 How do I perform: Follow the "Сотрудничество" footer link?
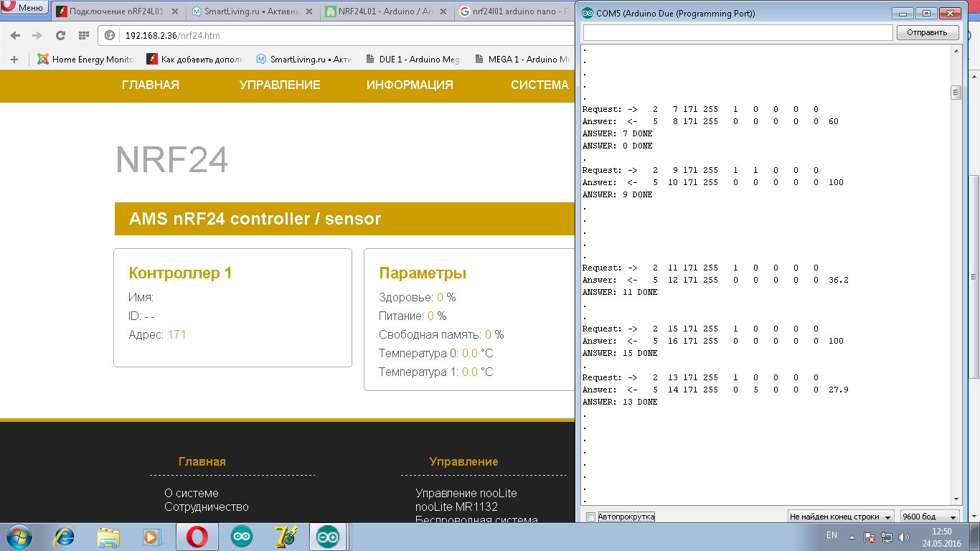point(207,507)
